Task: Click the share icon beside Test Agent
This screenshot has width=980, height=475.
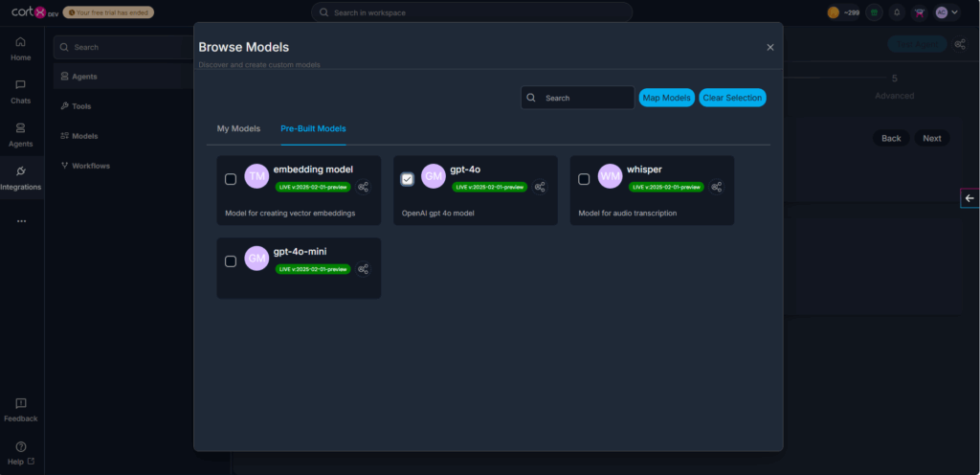Action: [959, 44]
